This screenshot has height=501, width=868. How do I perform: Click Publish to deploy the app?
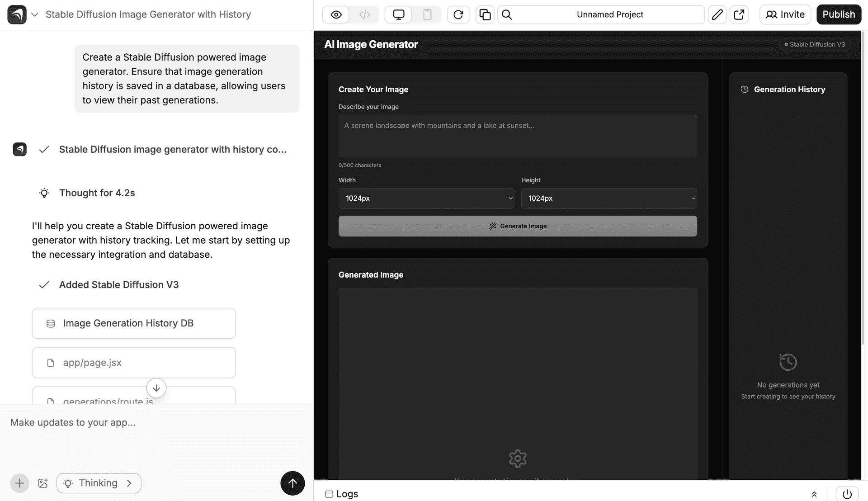[x=839, y=14]
